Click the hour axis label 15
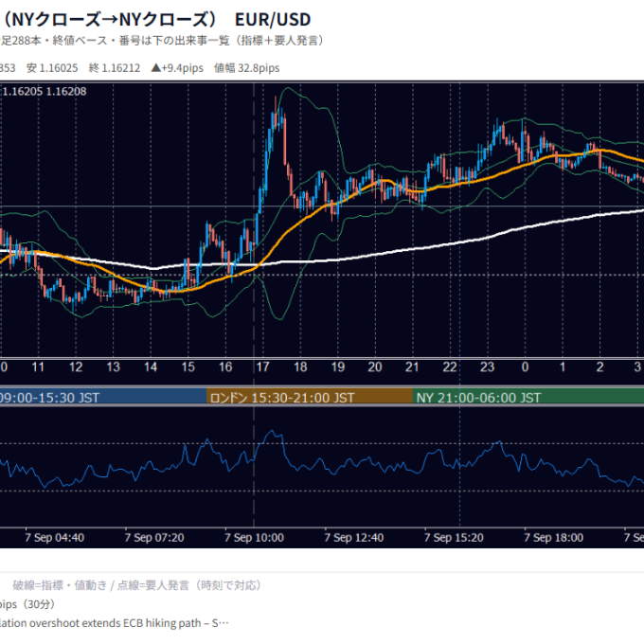 (x=188, y=367)
